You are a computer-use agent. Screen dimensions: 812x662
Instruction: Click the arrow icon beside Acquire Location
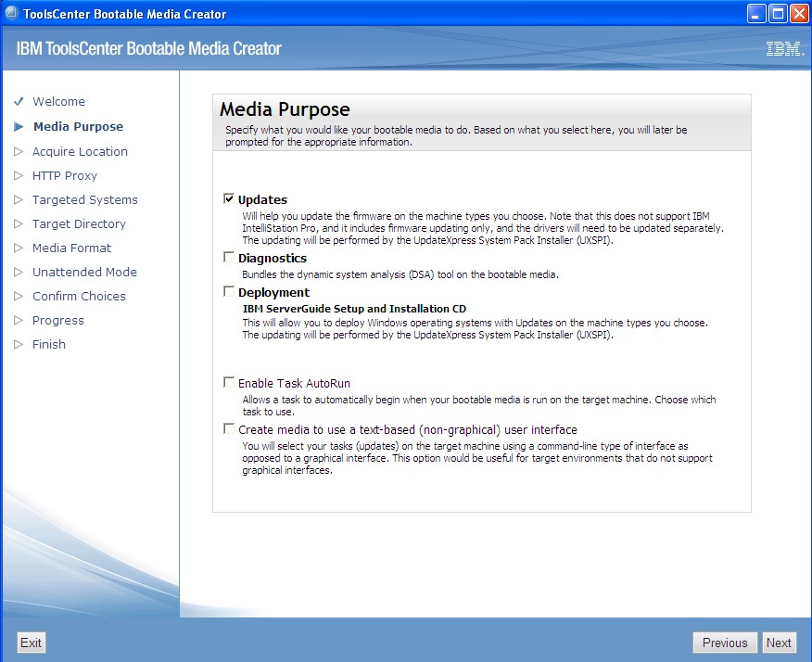(x=19, y=151)
